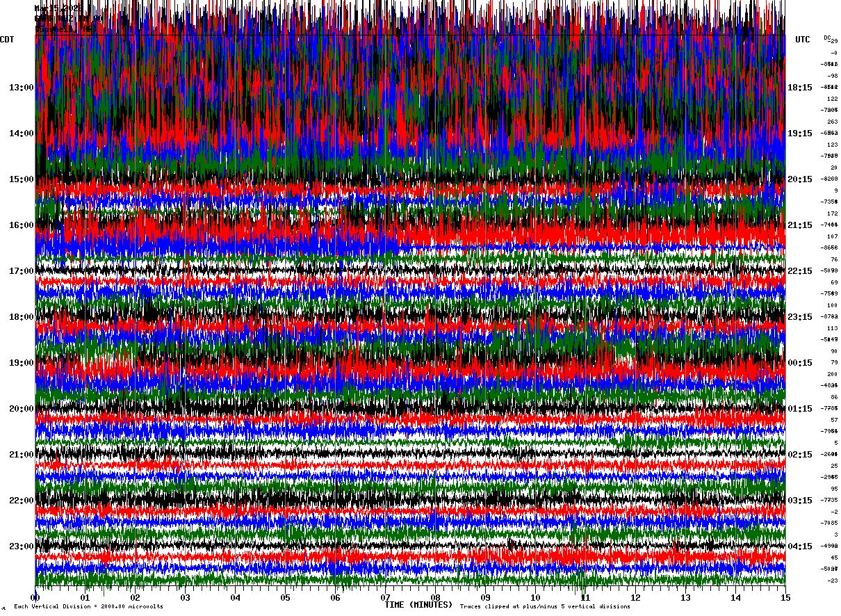Click minute 07 on the time axis
This screenshot has height=616, width=841.
(x=386, y=597)
